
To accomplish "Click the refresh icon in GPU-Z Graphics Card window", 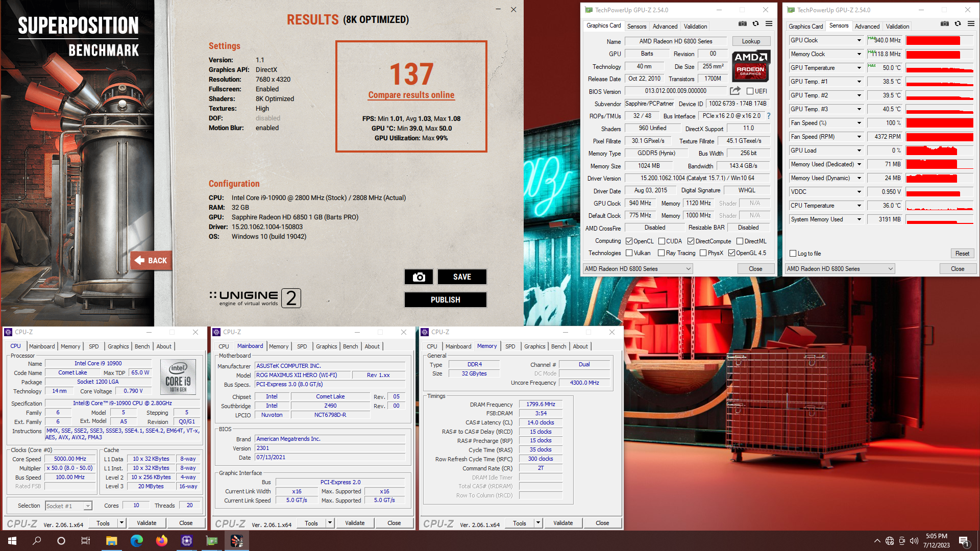I will (756, 23).
